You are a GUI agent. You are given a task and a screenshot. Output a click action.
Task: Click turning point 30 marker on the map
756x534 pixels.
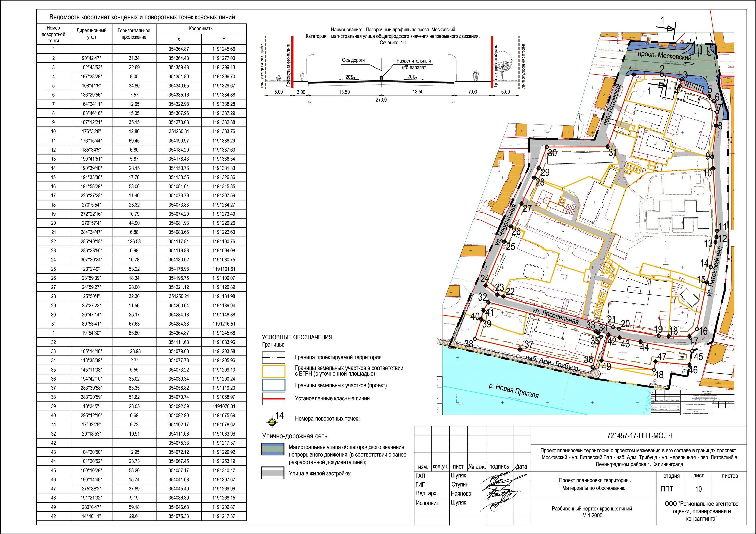pos(546,147)
